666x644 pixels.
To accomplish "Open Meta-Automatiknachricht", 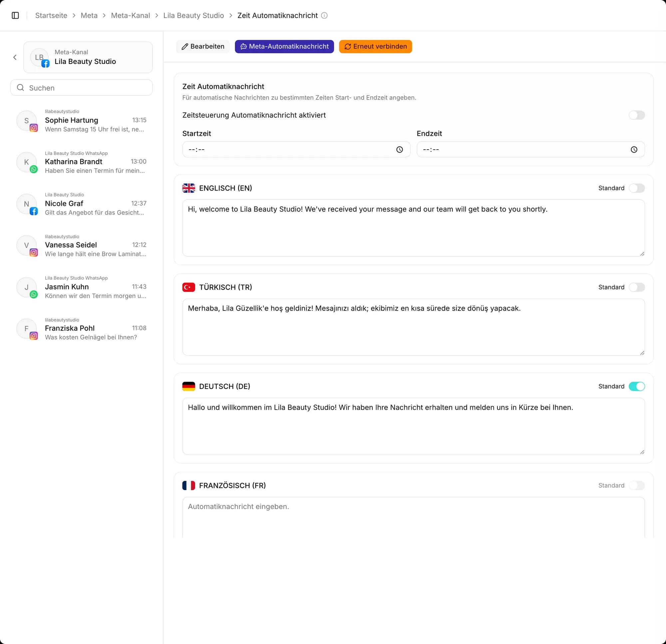I will (284, 47).
